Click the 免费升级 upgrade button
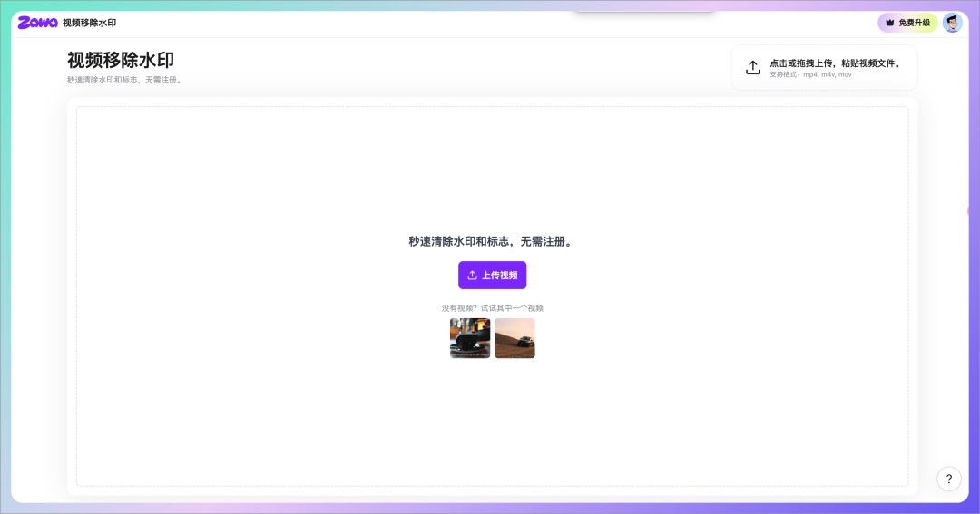The width and height of the screenshot is (980, 514). click(908, 23)
